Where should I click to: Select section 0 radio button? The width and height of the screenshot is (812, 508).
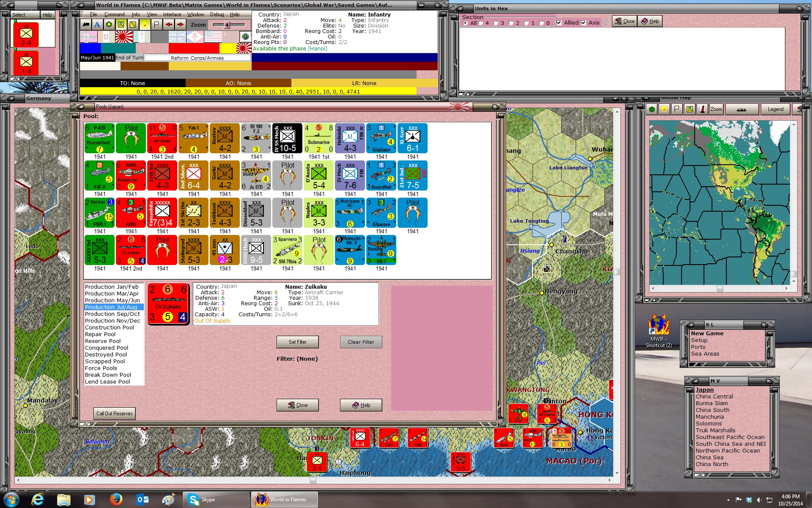pyautogui.click(x=541, y=23)
